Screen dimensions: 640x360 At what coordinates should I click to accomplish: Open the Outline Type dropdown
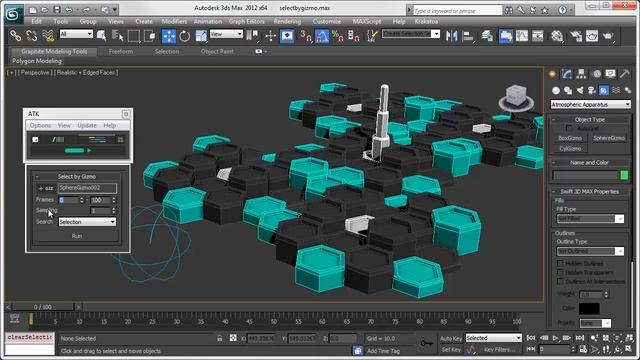click(x=590, y=251)
